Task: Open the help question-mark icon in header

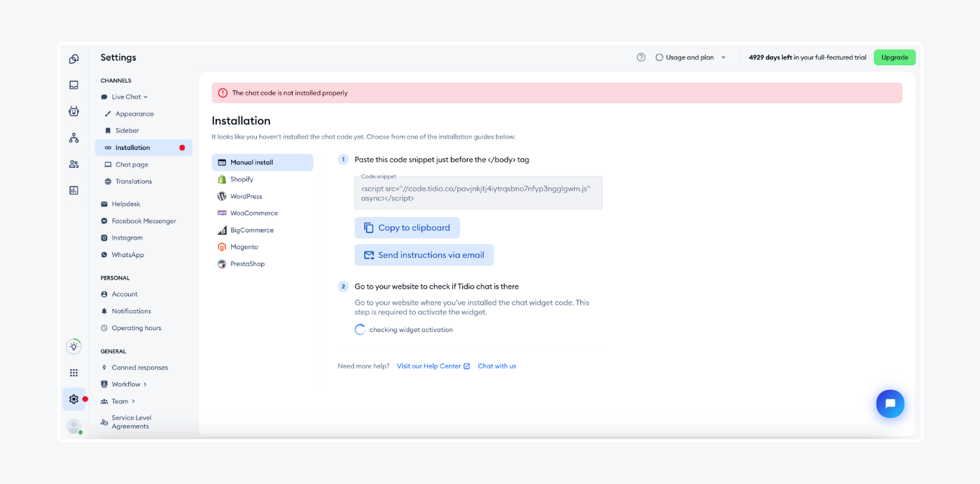Action: click(x=640, y=57)
